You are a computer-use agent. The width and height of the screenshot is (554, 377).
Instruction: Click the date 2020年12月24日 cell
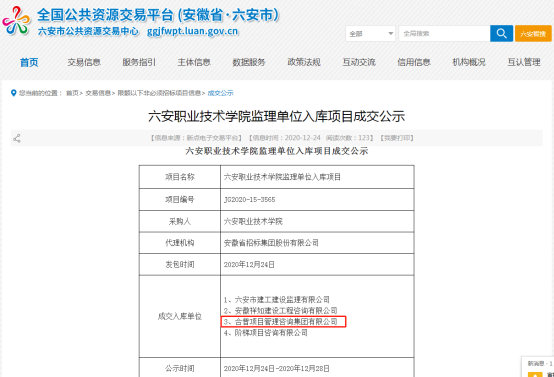(317, 265)
